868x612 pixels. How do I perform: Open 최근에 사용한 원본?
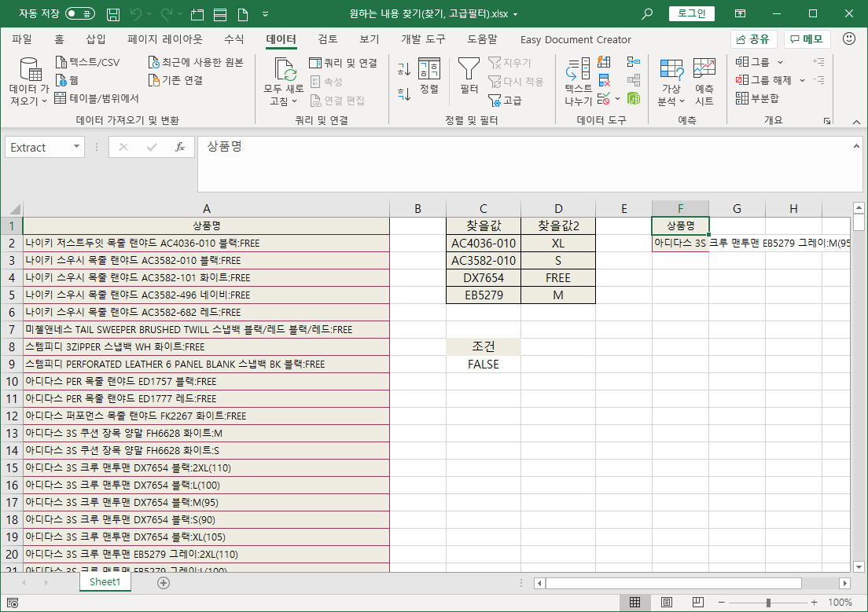196,62
